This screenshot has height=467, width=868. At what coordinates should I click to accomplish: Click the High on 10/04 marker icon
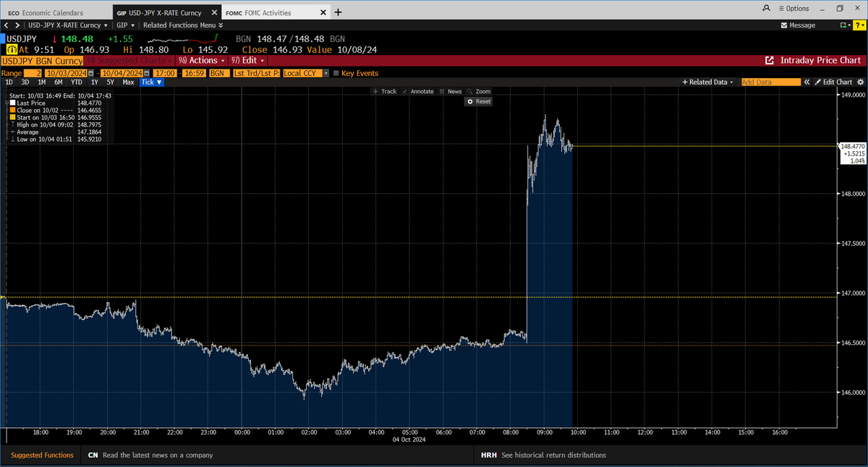click(13, 125)
